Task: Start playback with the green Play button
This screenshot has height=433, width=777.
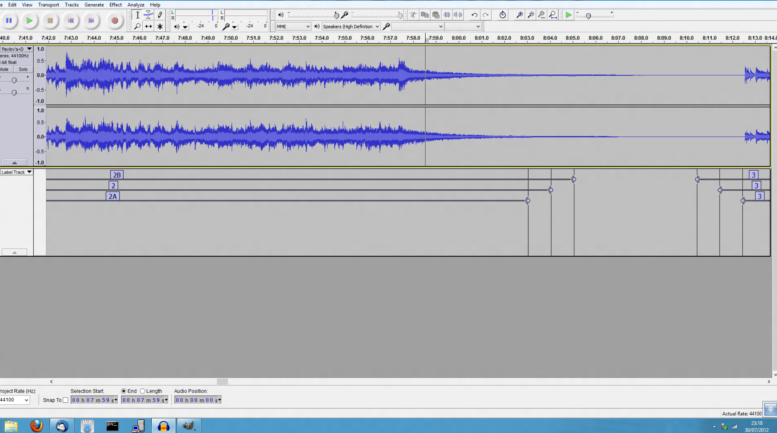Action: coord(30,21)
